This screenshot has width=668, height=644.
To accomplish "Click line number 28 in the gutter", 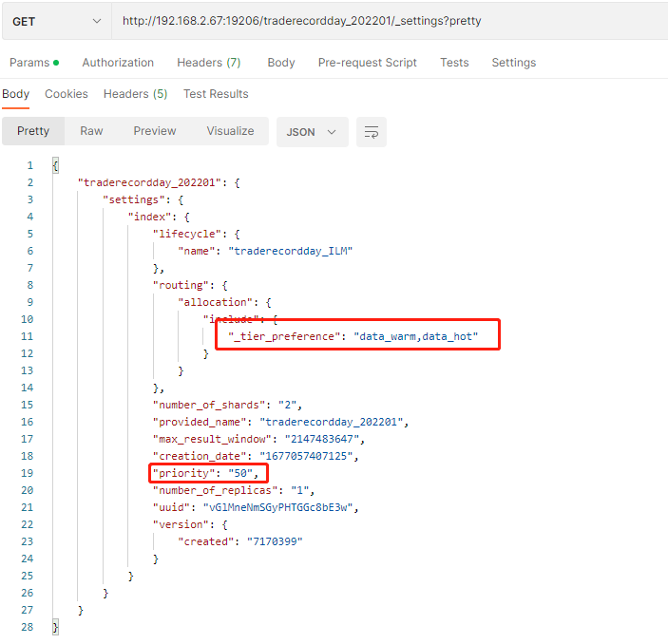I will (27, 627).
